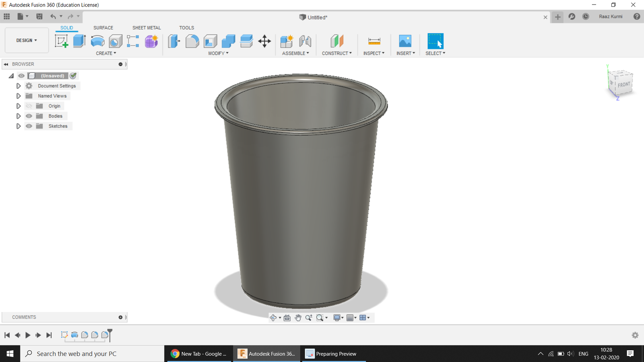Select the Revolve tool
The height and width of the screenshot is (362, 644).
tap(97, 41)
